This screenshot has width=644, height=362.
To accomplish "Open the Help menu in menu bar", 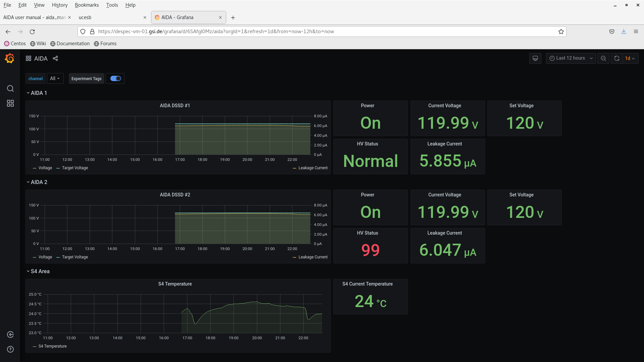I will tap(130, 5).
